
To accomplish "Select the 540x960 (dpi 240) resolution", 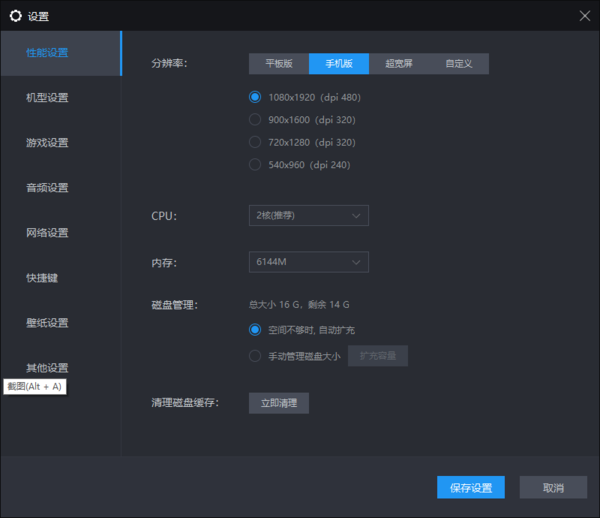I will click(x=255, y=165).
